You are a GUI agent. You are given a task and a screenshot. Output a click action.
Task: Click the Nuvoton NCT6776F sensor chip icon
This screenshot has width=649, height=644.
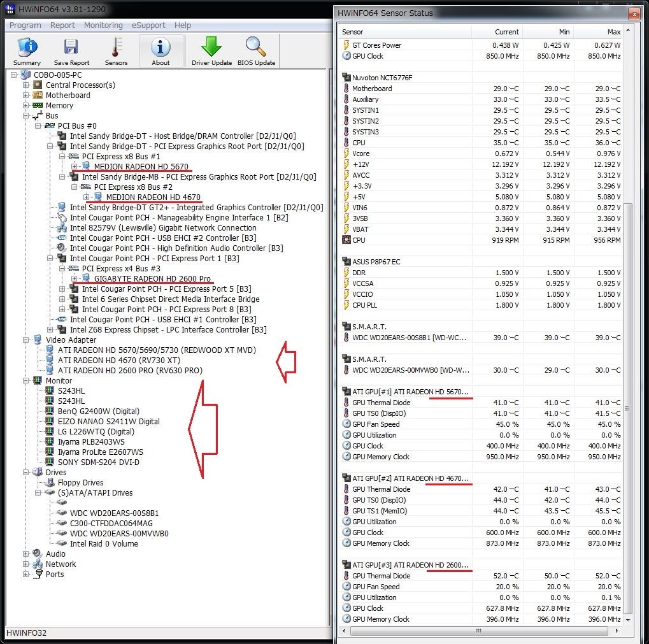346,78
